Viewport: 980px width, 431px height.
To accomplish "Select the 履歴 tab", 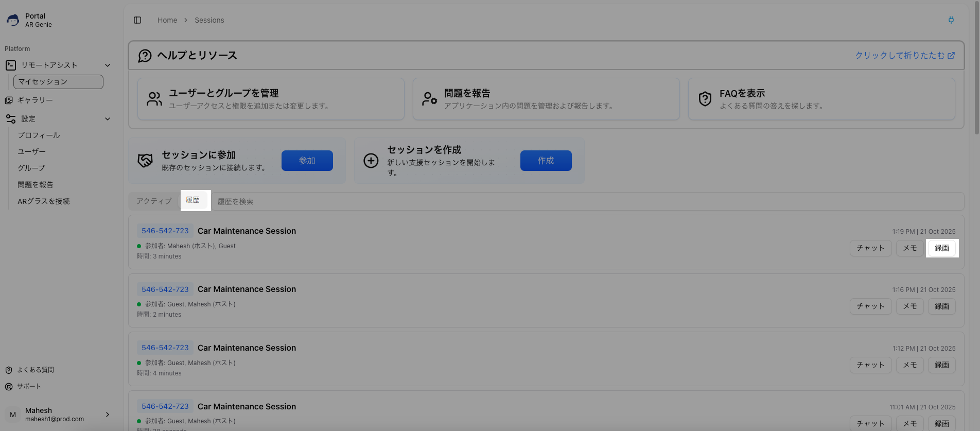I will [193, 200].
